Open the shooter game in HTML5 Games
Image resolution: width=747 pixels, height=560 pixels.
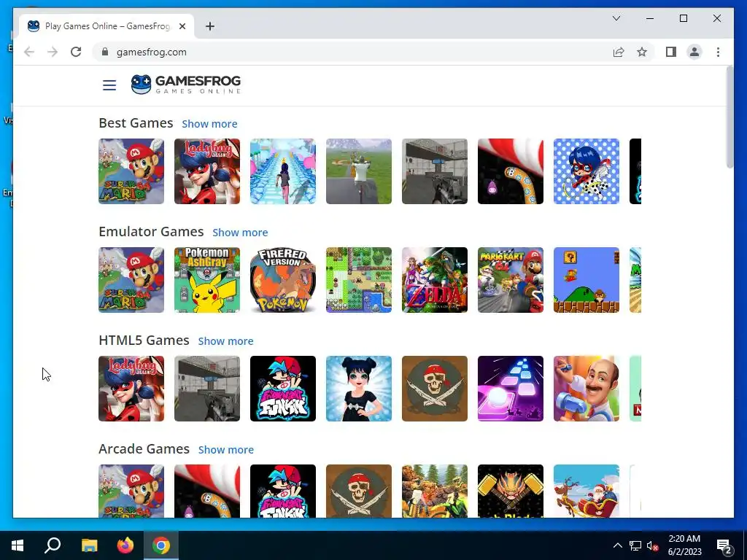pyautogui.click(x=206, y=389)
